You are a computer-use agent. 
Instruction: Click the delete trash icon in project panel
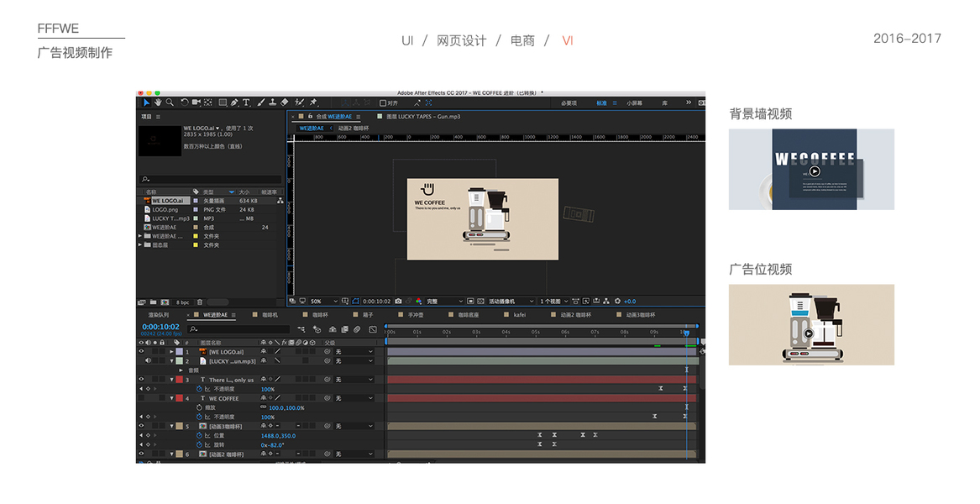199,302
